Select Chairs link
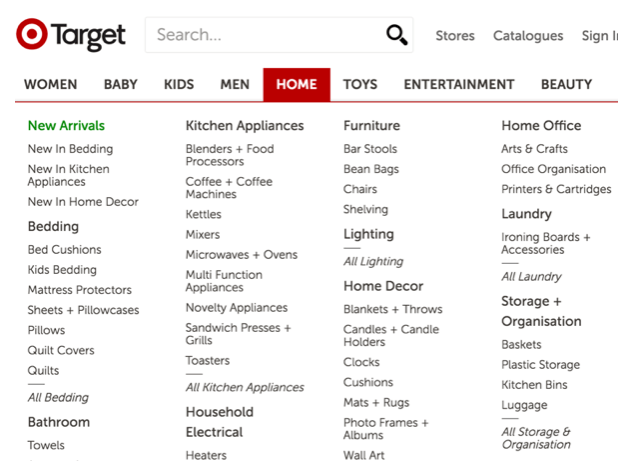The height and width of the screenshot is (461, 638). 361,189
